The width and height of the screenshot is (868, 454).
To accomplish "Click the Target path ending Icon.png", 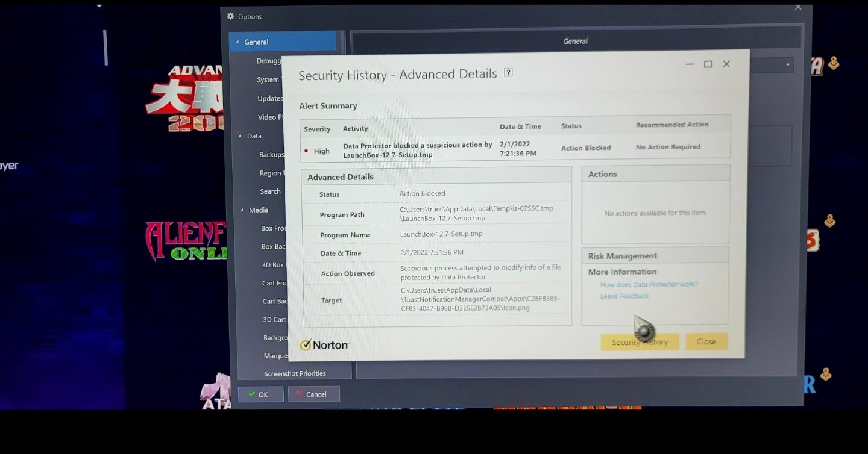I will [x=480, y=299].
